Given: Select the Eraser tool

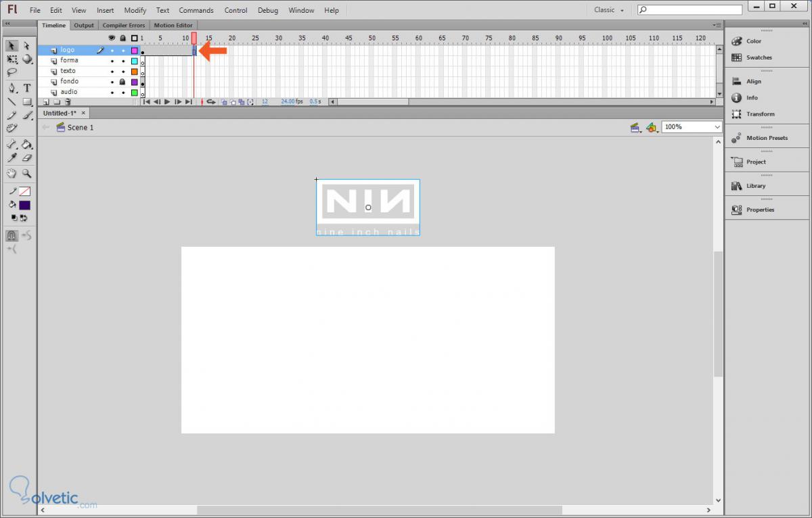Looking at the screenshot, I should [x=27, y=158].
